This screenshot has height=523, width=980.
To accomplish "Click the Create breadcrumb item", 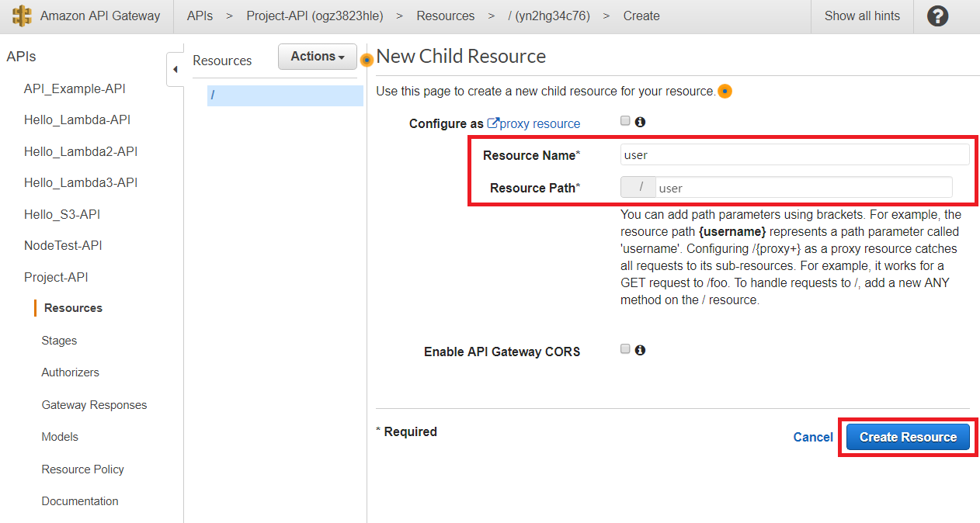I will click(641, 16).
